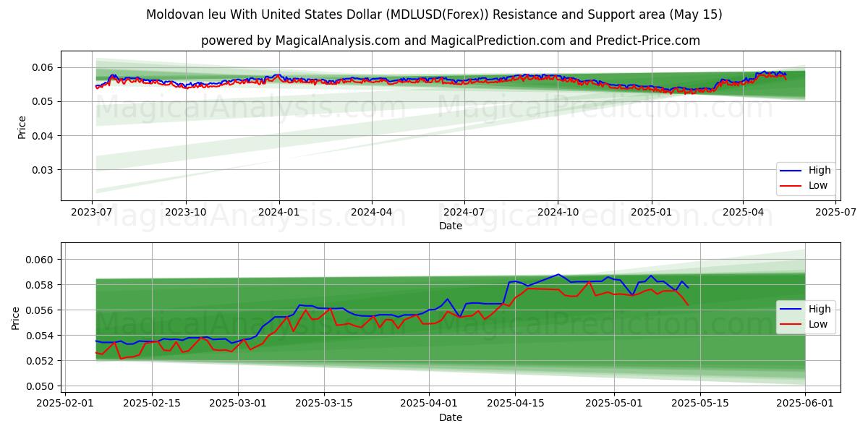This screenshot has height=434, width=868.
Task: Click the chart title mentioning Moldovan leu
Action: click(x=434, y=14)
